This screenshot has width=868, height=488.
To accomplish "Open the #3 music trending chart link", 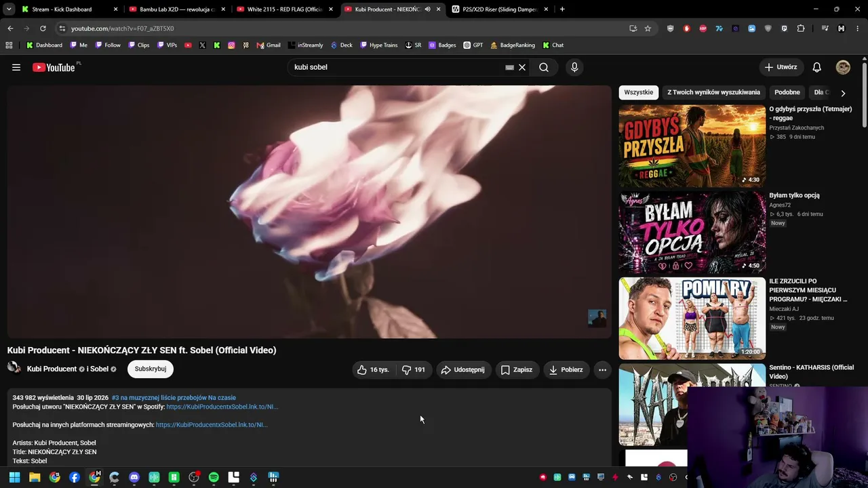I will [174, 398].
